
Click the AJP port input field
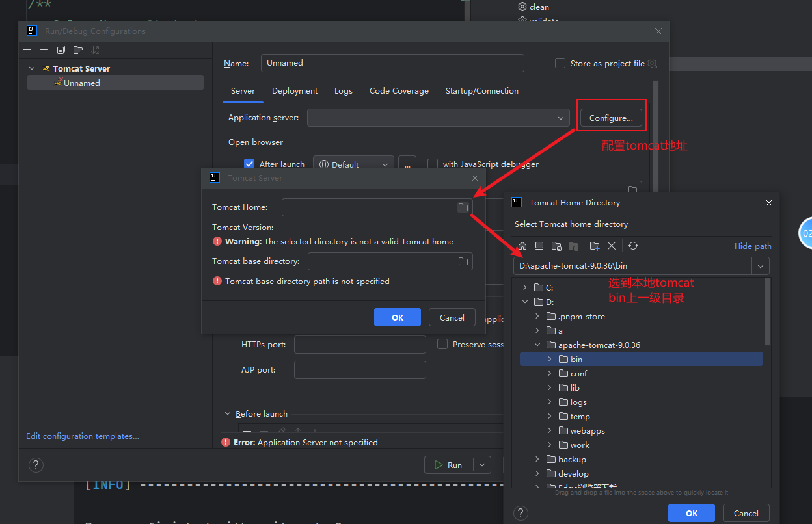(360, 370)
